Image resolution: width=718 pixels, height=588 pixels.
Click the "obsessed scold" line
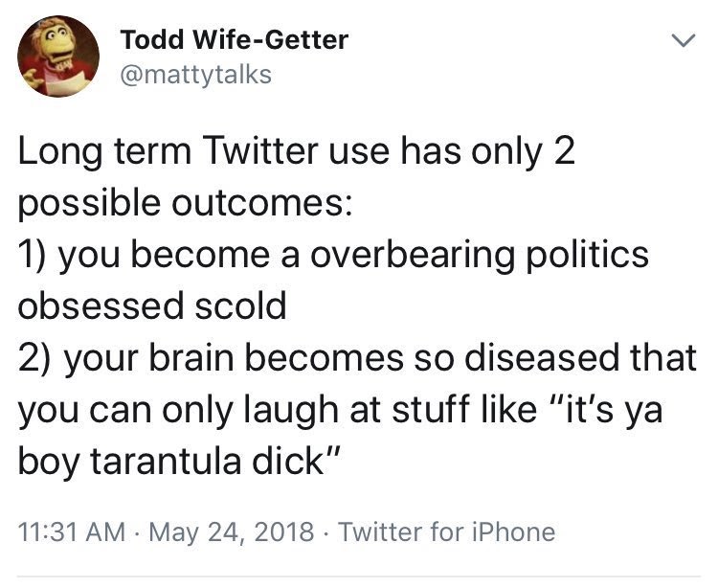pos(151,305)
